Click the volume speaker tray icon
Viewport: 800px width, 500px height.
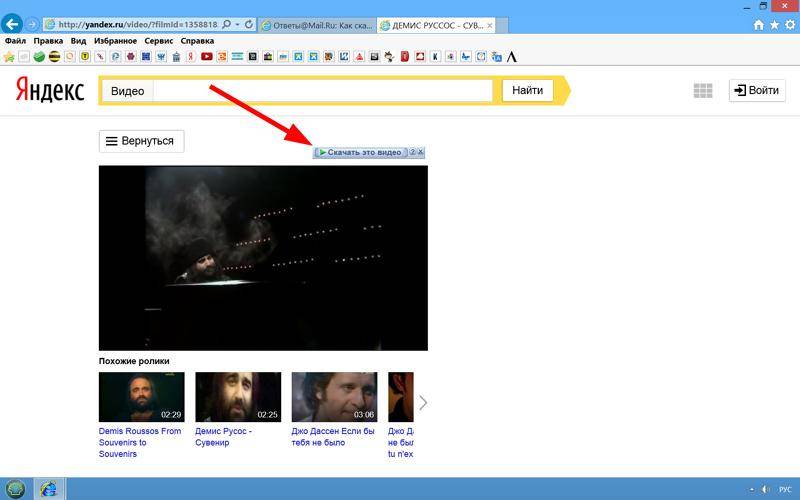point(765,489)
